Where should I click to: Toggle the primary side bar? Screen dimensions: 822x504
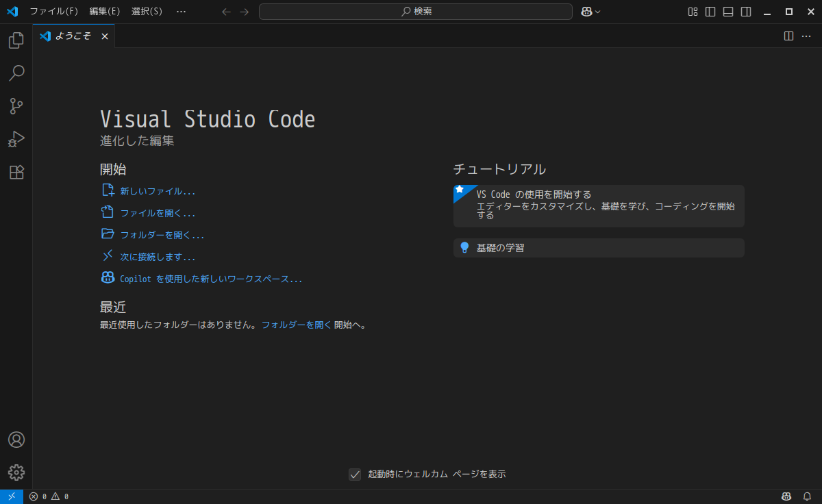pos(711,12)
